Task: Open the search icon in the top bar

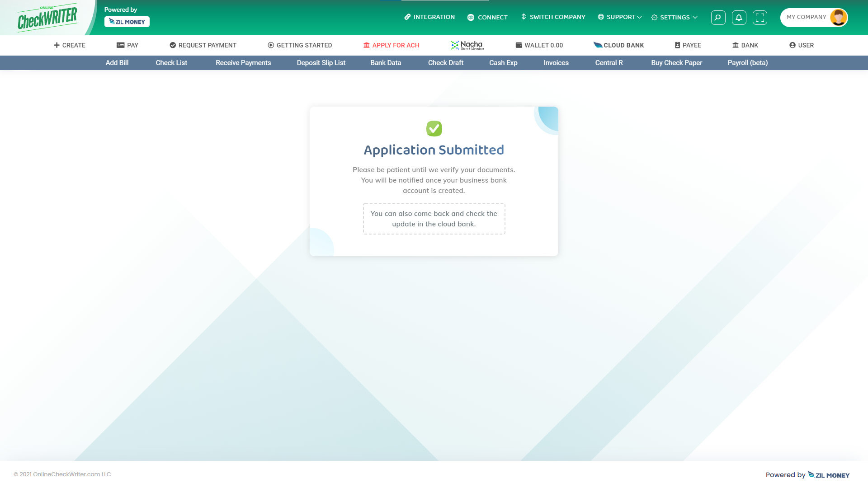Action: [718, 17]
